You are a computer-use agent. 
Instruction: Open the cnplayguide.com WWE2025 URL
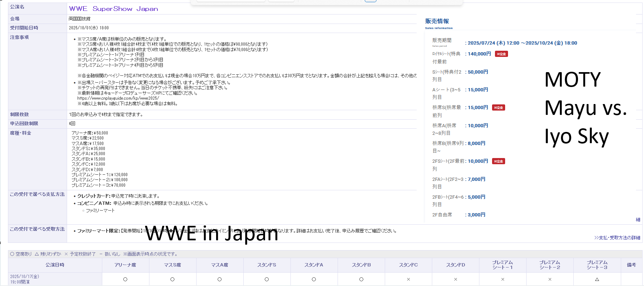tap(118, 98)
